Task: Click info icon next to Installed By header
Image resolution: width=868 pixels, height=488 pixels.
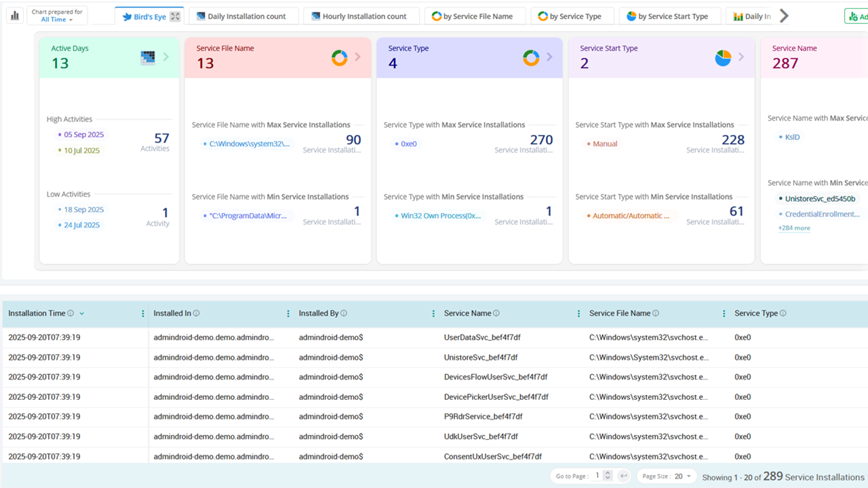Action: pyautogui.click(x=344, y=314)
